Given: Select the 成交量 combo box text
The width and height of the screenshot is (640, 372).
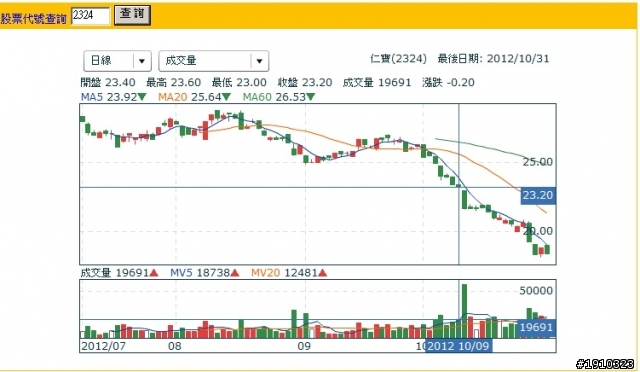Looking at the screenshot, I should (x=181, y=61).
